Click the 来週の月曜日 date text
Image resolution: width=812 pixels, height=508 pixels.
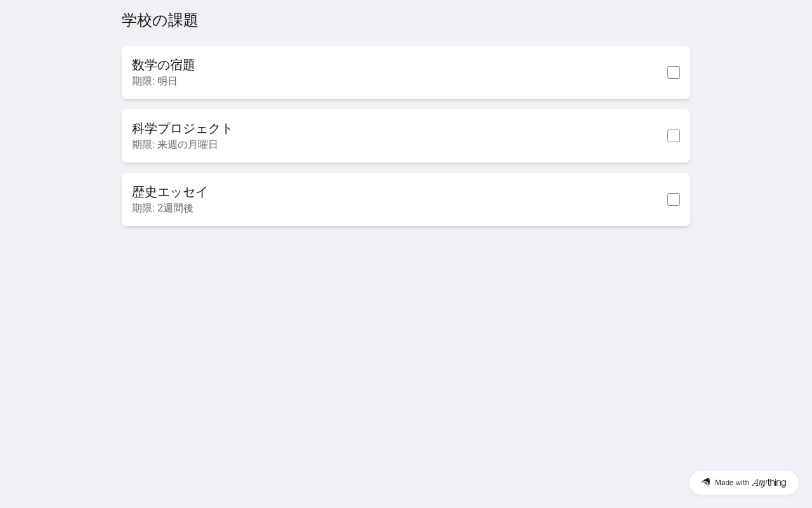point(188,145)
